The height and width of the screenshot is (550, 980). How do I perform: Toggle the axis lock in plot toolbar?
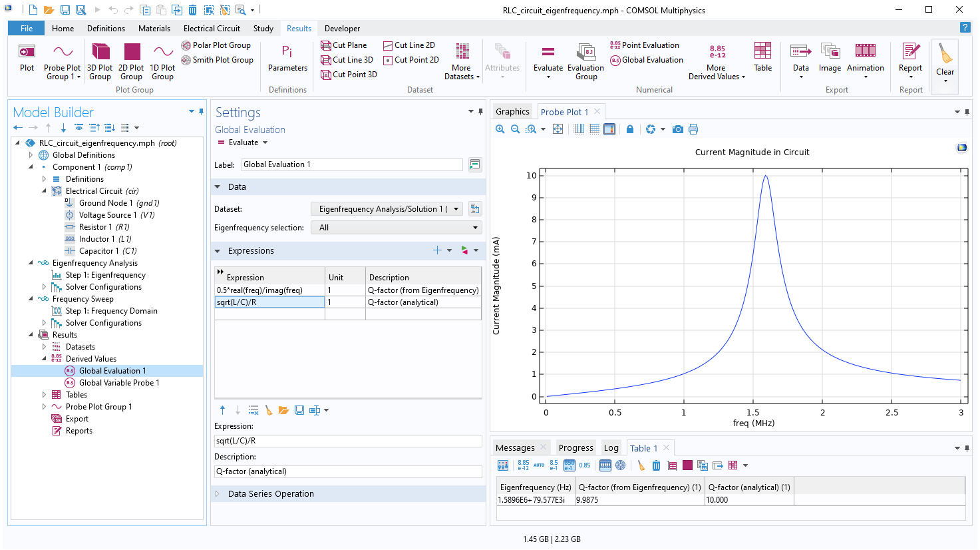click(x=630, y=129)
